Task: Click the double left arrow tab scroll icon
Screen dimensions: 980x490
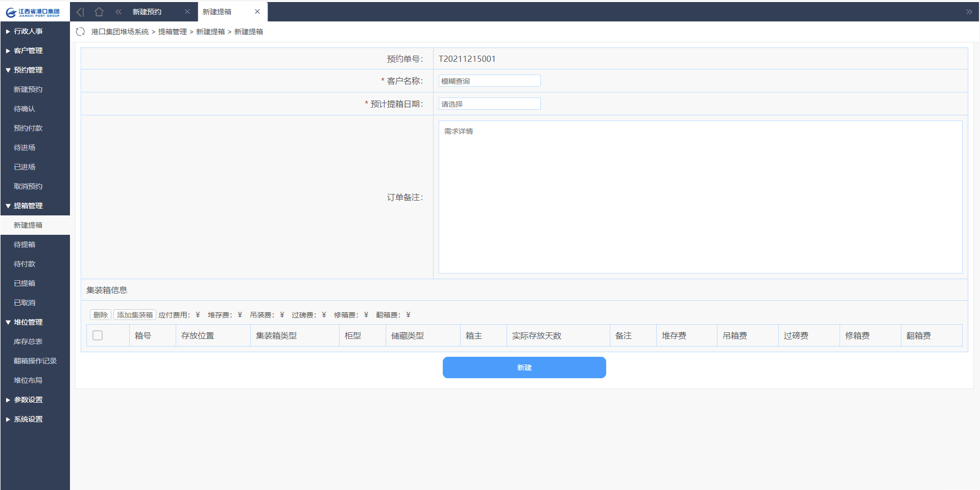Action: click(118, 12)
